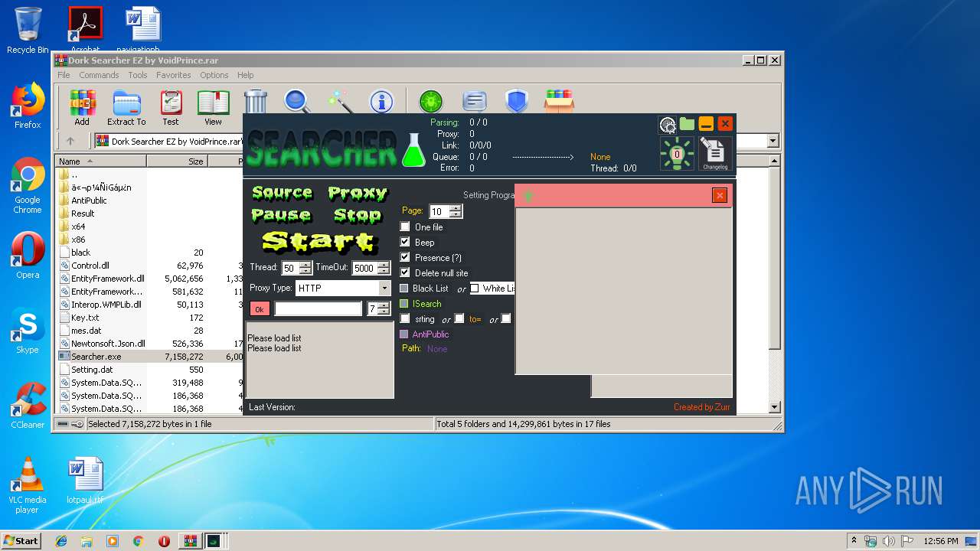Click the Test archive icon

pyautogui.click(x=170, y=108)
